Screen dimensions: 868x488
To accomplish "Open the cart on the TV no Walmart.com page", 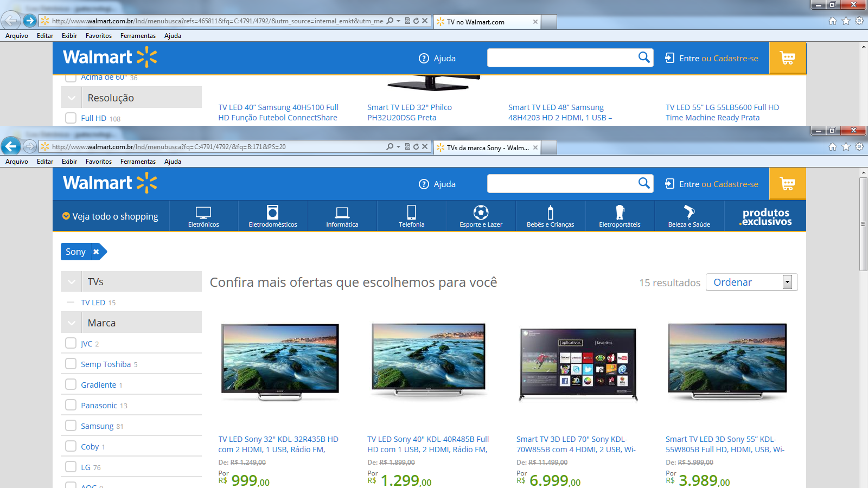I will 788,58.
